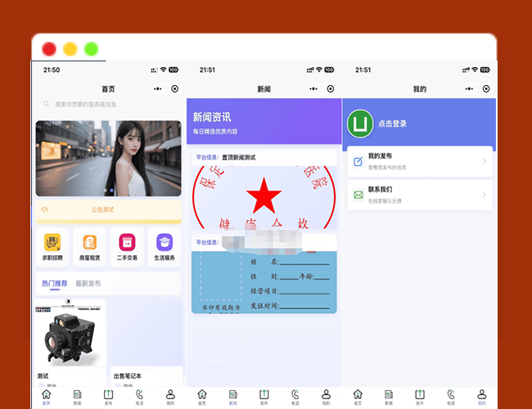Open the 求职招聘 category icon
The width and height of the screenshot is (532, 409).
click(x=52, y=242)
